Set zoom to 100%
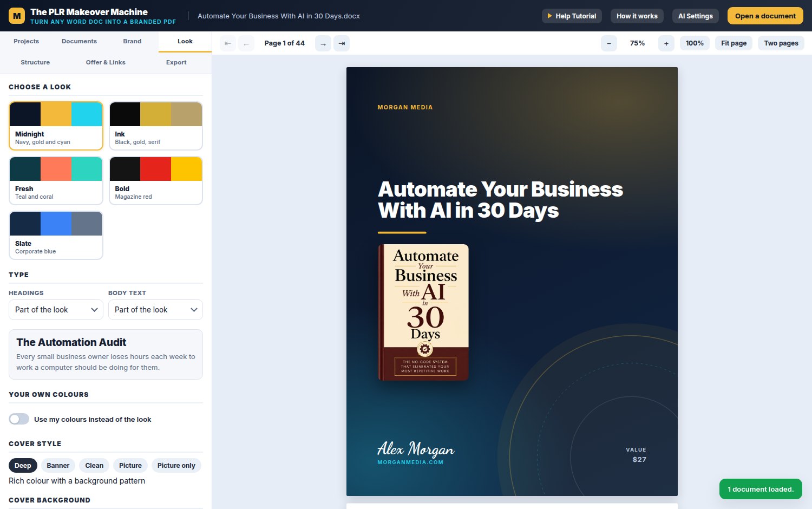812x509 pixels. click(695, 43)
